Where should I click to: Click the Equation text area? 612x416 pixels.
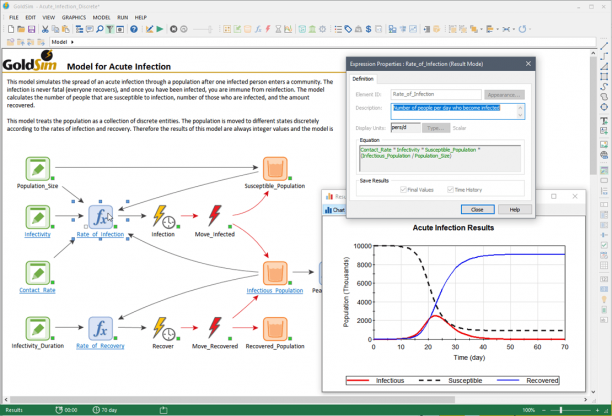pyautogui.click(x=440, y=158)
